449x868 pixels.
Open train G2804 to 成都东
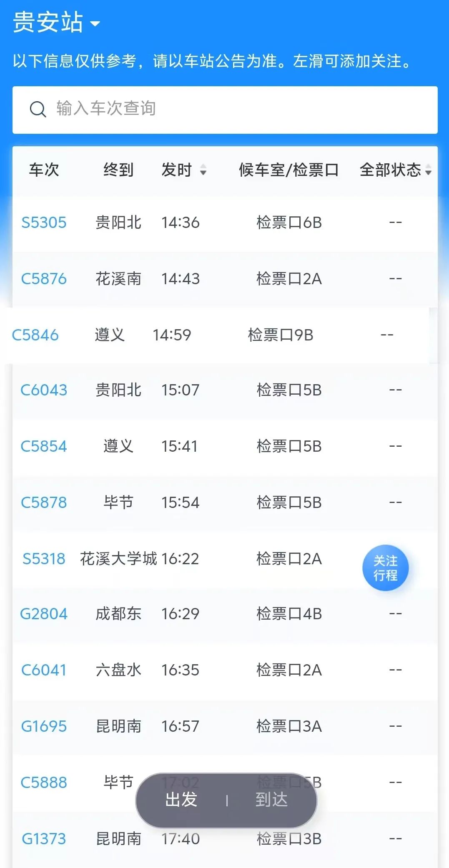(44, 614)
